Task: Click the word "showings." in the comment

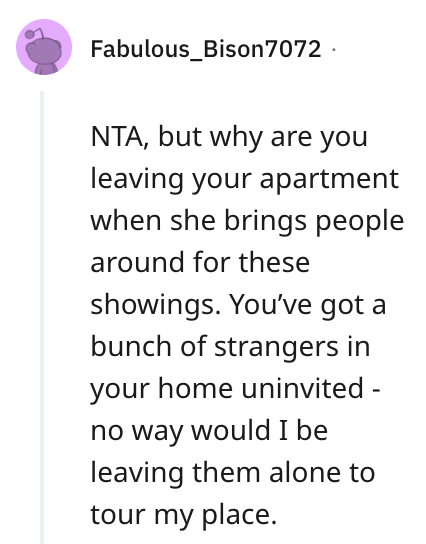Action: click(x=156, y=305)
